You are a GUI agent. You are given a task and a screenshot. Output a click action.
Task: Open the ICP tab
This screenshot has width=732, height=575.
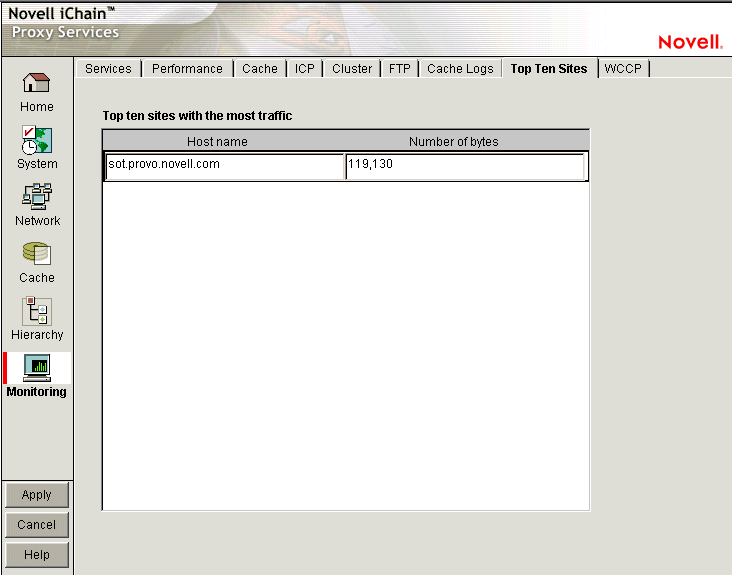tap(304, 69)
